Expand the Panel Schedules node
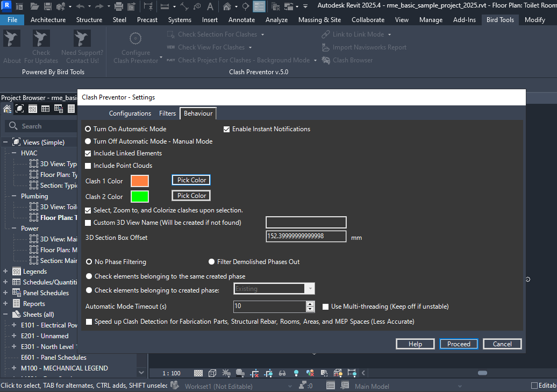This screenshot has width=557, height=392. pyautogui.click(x=5, y=293)
